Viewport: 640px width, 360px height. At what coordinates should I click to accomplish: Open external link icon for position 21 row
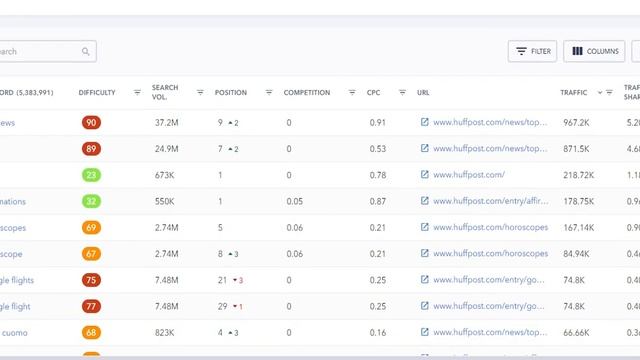point(424,280)
